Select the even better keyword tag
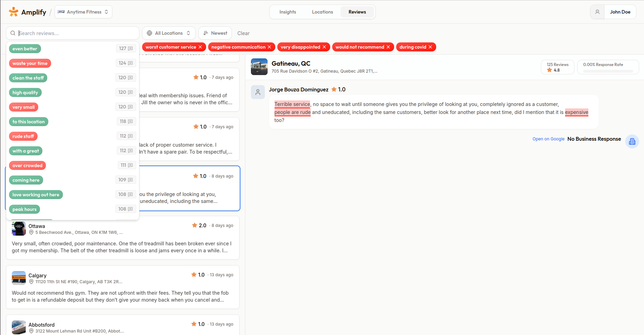The width and height of the screenshot is (644, 335). (x=25, y=49)
